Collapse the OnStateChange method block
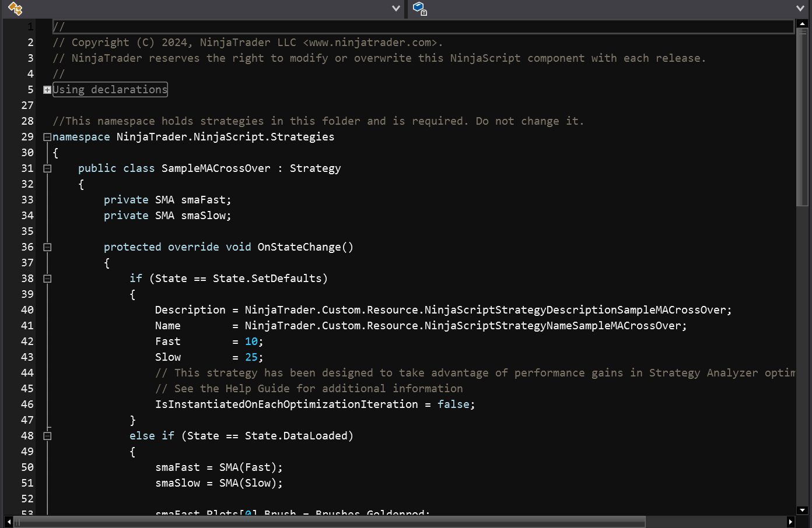The width and height of the screenshot is (812, 528). [x=47, y=247]
